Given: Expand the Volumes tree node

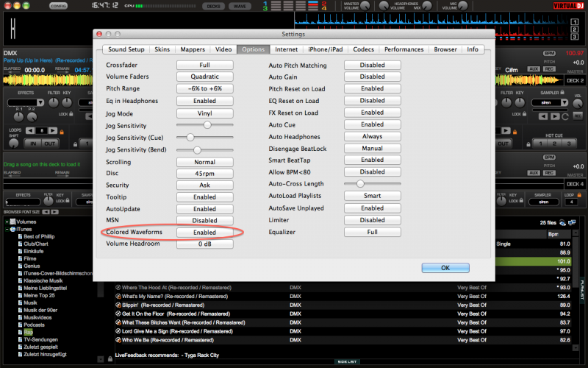Looking at the screenshot, I should tap(7, 222).
